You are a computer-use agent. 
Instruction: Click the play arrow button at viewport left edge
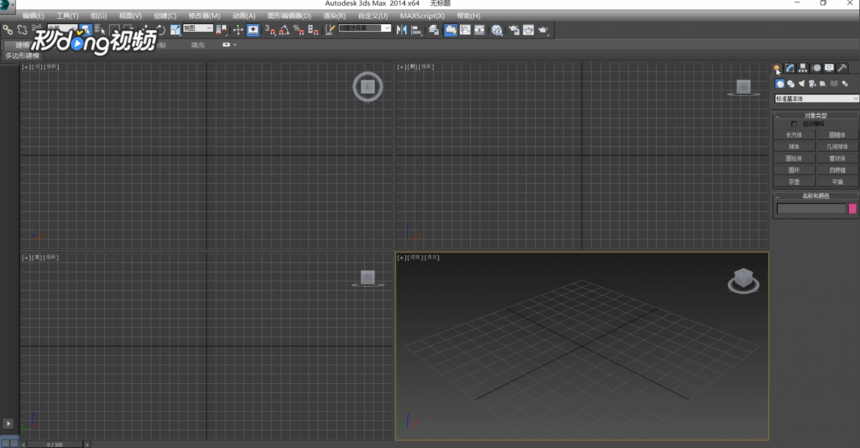click(x=8, y=423)
